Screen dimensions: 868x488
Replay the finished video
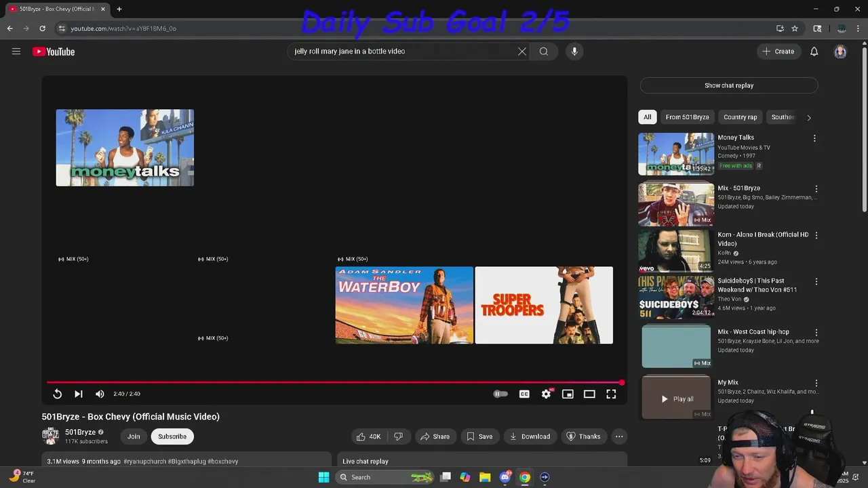pos(58,394)
